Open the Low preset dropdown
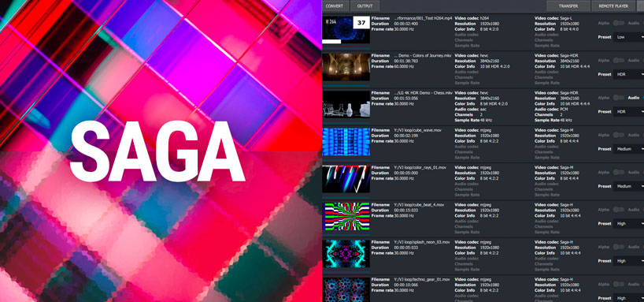This screenshot has width=644, height=302. [x=629, y=37]
